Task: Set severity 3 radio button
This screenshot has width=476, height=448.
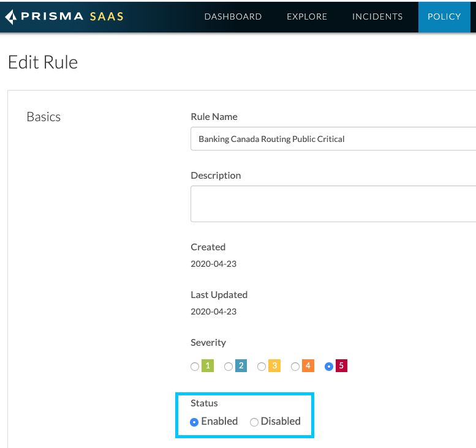Action: point(262,367)
